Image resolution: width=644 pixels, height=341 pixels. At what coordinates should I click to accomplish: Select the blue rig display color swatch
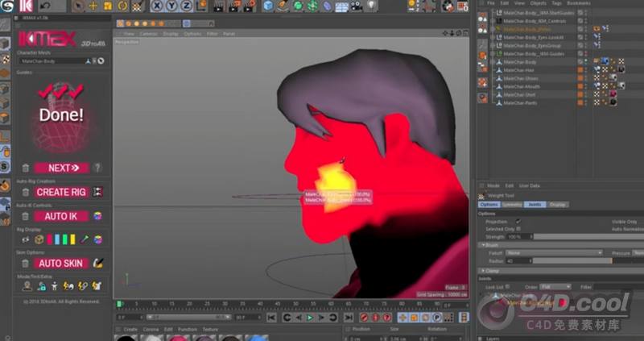pos(57,239)
